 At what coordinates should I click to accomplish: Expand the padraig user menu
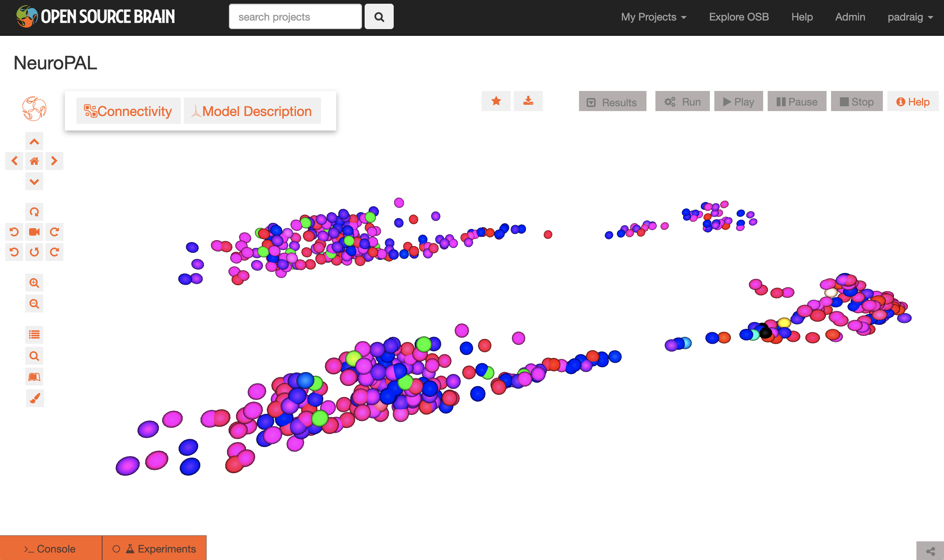910,17
